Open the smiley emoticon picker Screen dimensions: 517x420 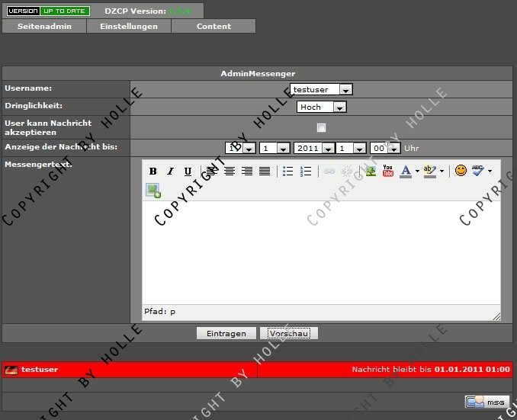[x=461, y=171]
